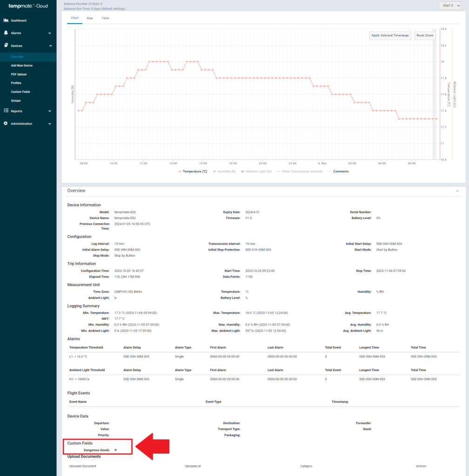The height and width of the screenshot is (476, 469).
Task: Open Profiles page
Action: (16, 83)
